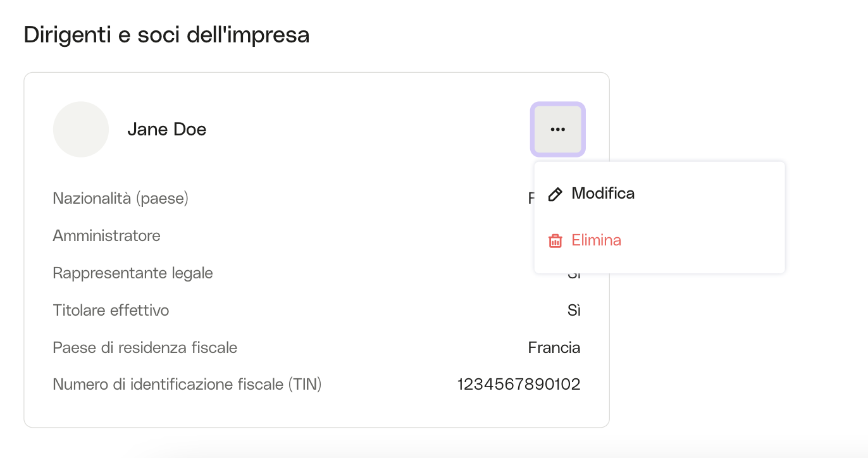
Task: Click the Numero di identificazione fiscale label
Action: click(x=187, y=384)
